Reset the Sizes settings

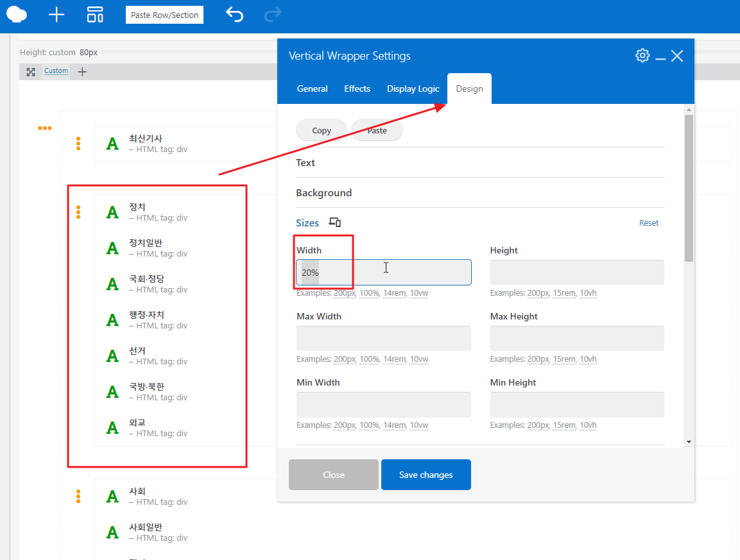pos(648,223)
